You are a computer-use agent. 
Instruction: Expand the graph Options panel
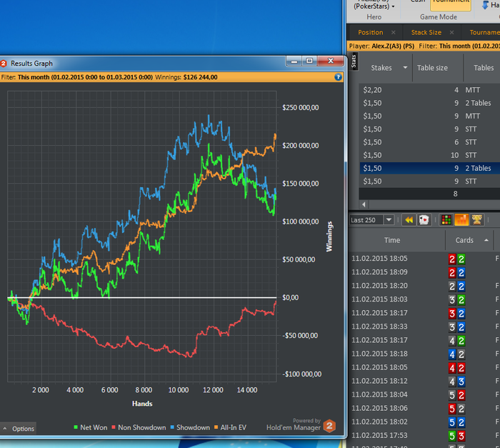point(19,429)
